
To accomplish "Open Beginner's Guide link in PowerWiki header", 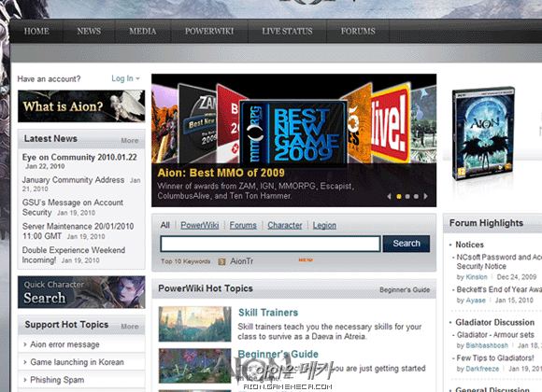I will pyautogui.click(x=405, y=289).
